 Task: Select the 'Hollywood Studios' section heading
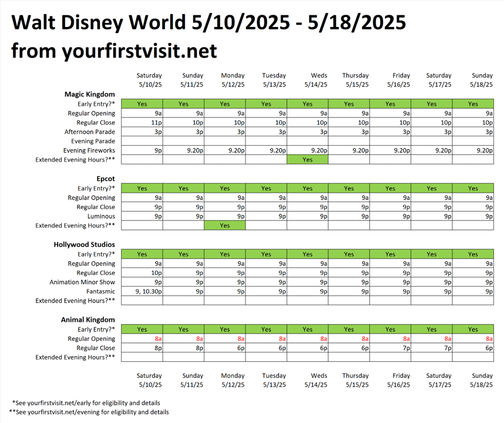click(x=84, y=244)
